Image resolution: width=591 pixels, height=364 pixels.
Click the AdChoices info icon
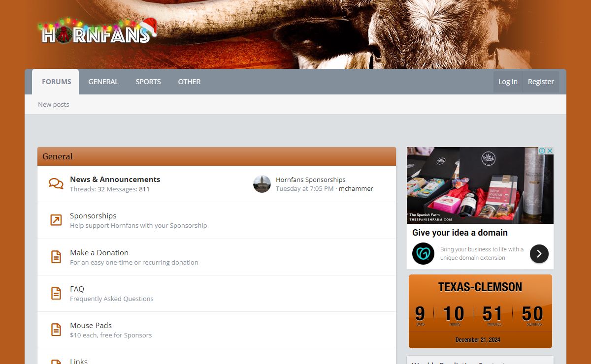pyautogui.click(x=542, y=151)
